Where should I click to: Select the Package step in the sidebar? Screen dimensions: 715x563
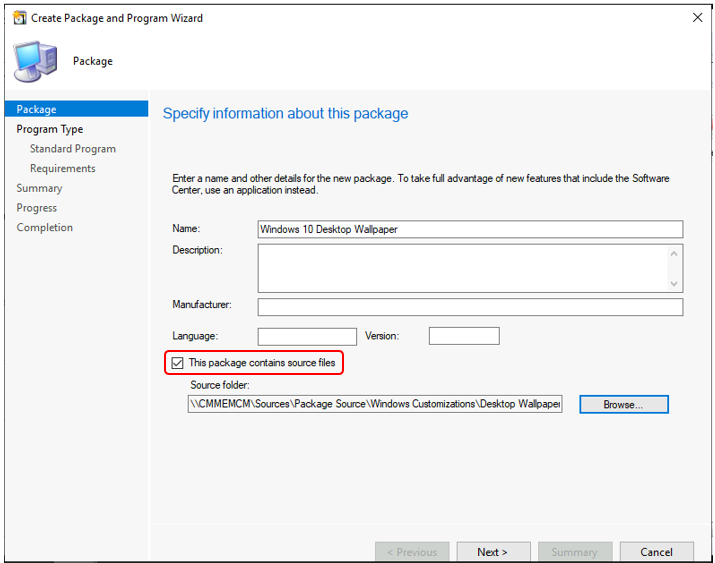tap(76, 109)
